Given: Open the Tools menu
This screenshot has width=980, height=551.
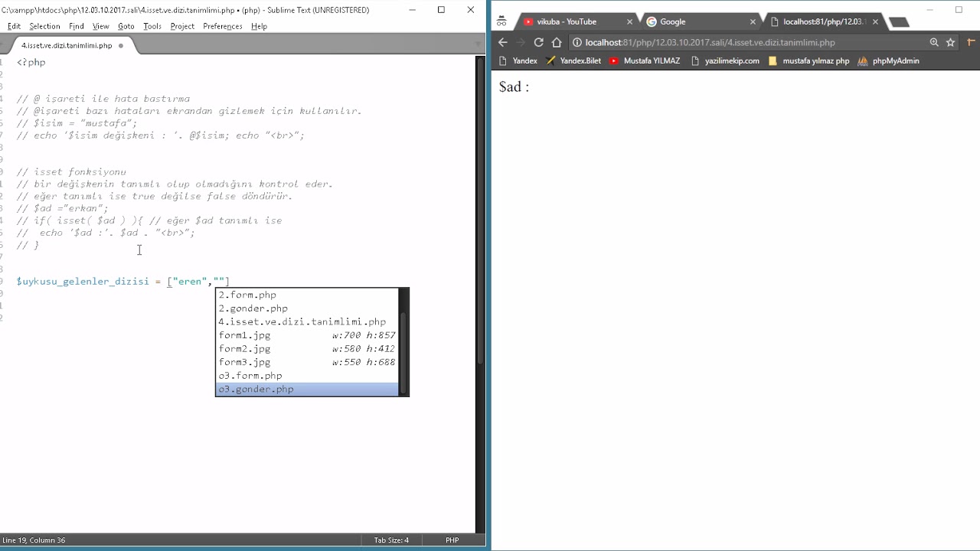Looking at the screenshot, I should [x=152, y=26].
